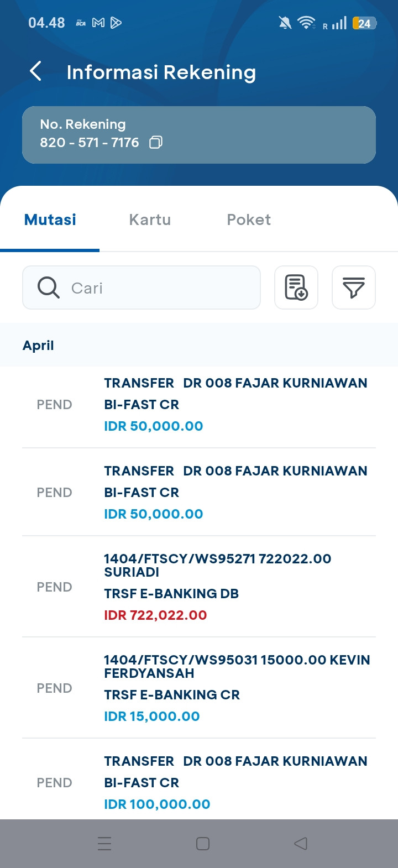Select the Mutasi tab
Image resolution: width=398 pixels, height=868 pixels.
coord(50,219)
